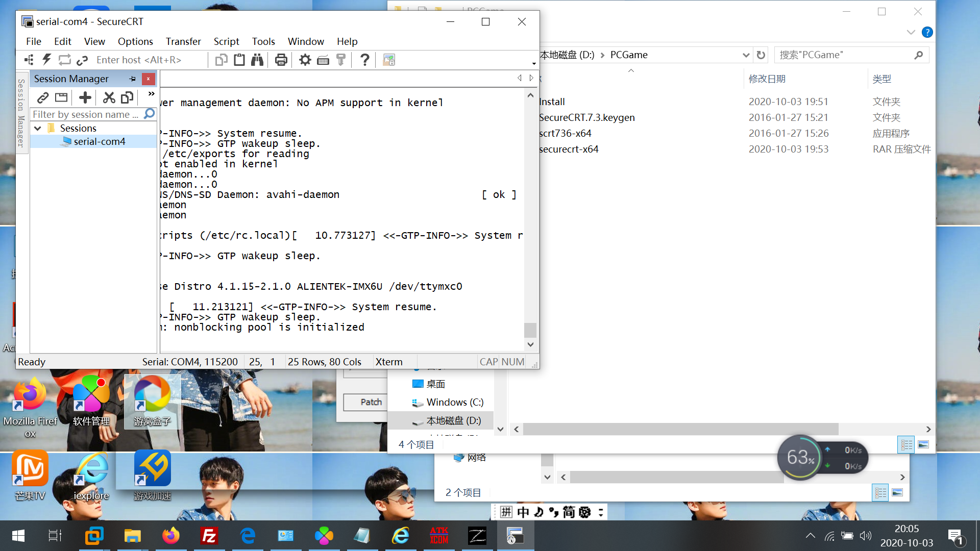
Task: Open the Transfer menu
Action: click(183, 41)
